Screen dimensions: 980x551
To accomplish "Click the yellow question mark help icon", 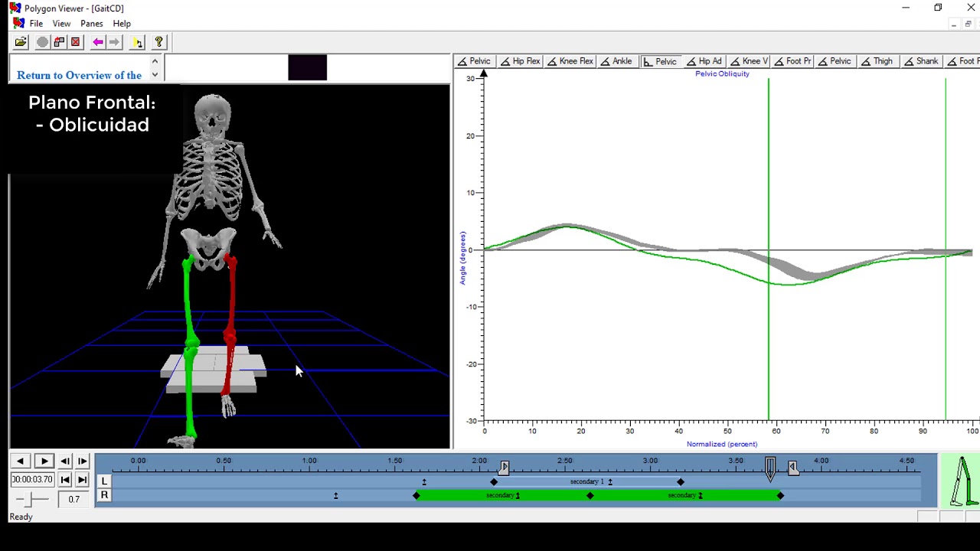I will (158, 42).
